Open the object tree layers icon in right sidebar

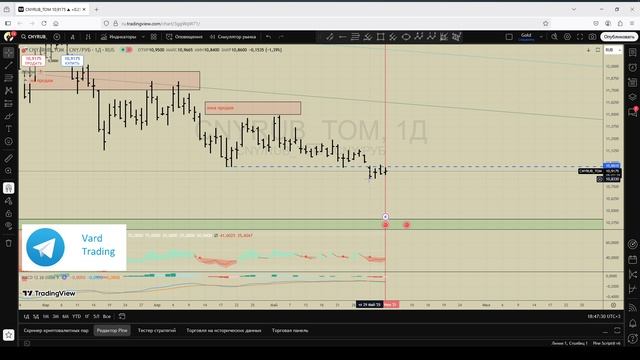point(633,97)
